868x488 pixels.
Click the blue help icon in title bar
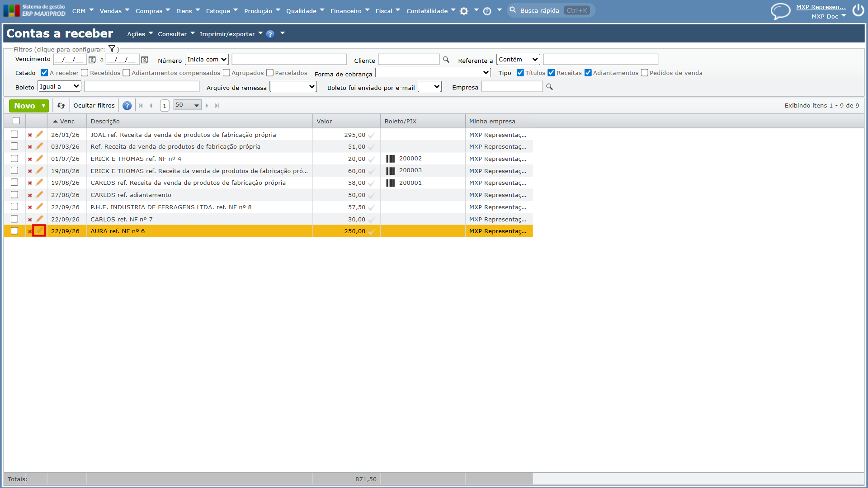coord(270,34)
